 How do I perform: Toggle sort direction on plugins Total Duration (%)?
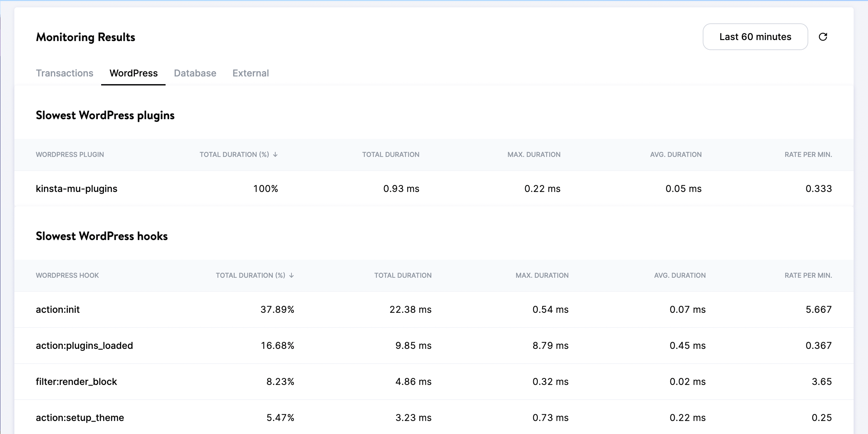[x=238, y=154]
